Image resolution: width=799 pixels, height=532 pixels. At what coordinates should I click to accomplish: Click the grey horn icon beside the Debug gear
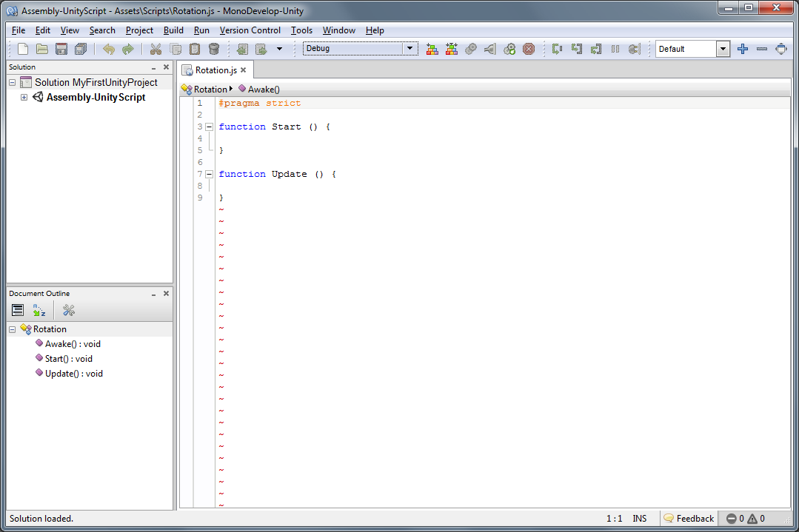(490, 49)
